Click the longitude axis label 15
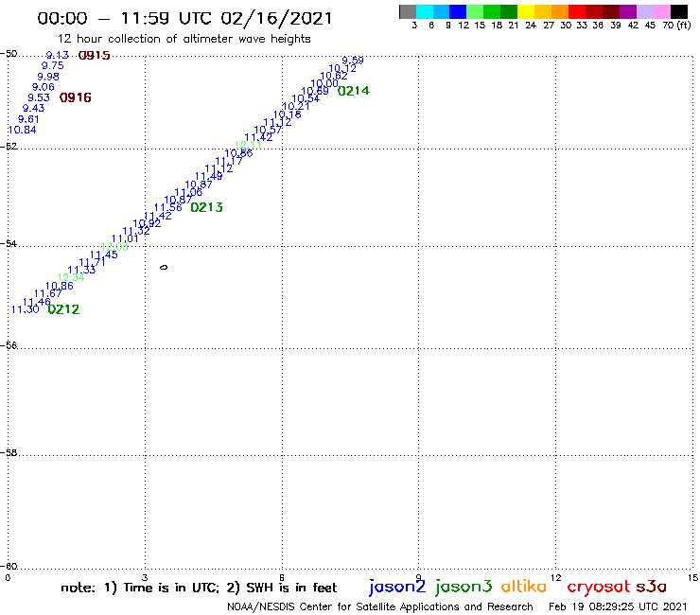Image resolution: width=700 pixels, height=615 pixels. coord(692,577)
